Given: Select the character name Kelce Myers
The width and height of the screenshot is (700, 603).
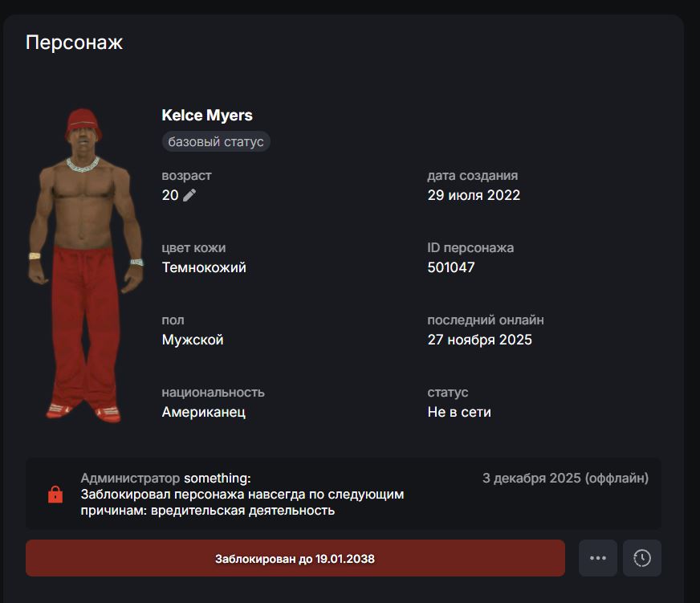Looking at the screenshot, I should (x=207, y=116).
